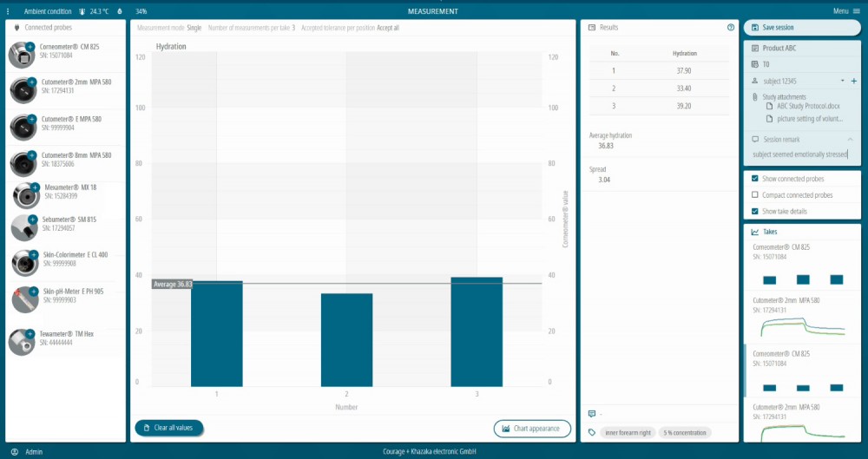Image resolution: width=868 pixels, height=459 pixels.
Task: Disable Show take details checkbox
Action: tap(754, 212)
